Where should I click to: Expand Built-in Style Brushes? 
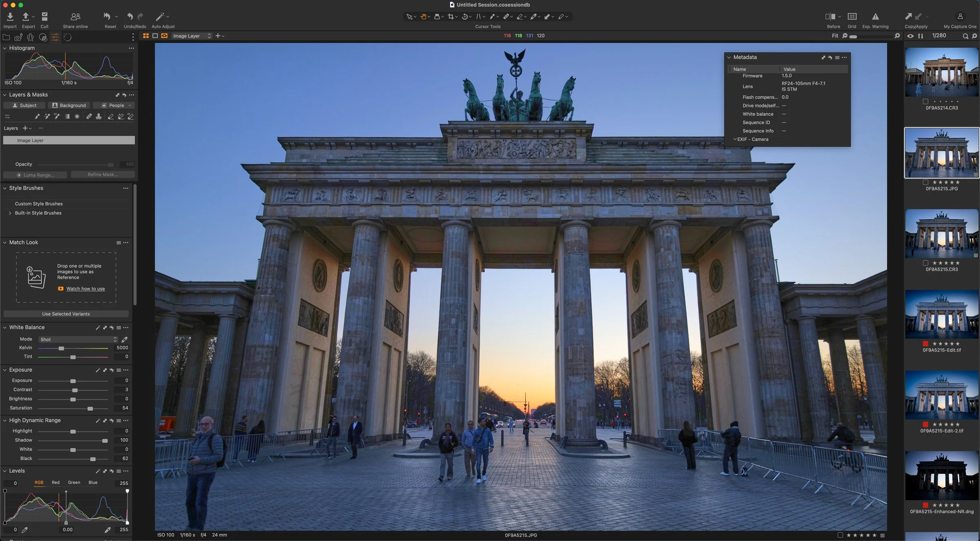[x=10, y=213]
